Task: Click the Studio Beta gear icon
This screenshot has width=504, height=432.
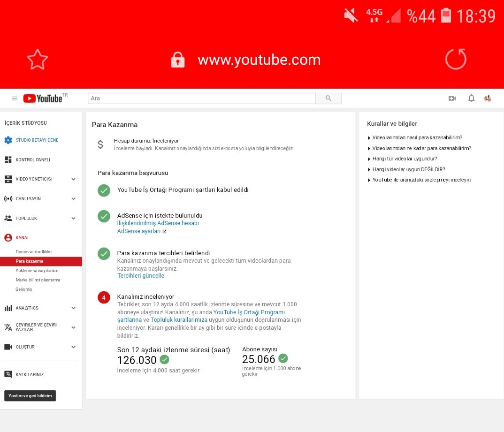Action: pos(8,140)
